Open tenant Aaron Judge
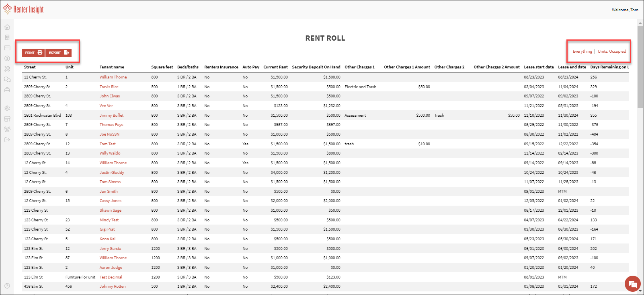This screenshot has width=644, height=295. pos(111,267)
